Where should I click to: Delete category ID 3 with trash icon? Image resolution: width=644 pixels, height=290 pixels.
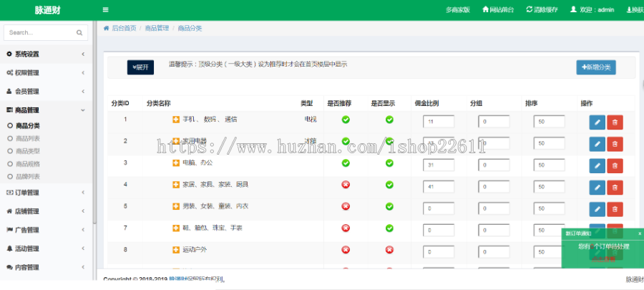tap(615, 165)
